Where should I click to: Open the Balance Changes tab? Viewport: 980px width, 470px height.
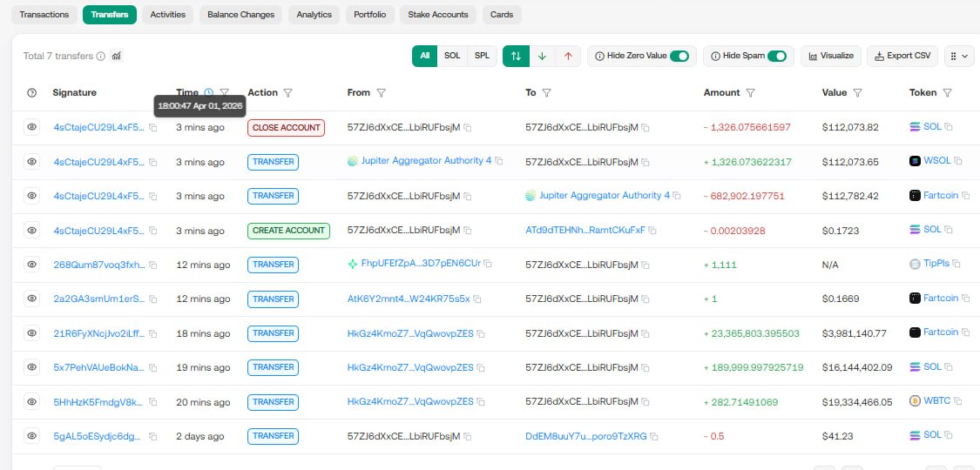[x=240, y=15]
